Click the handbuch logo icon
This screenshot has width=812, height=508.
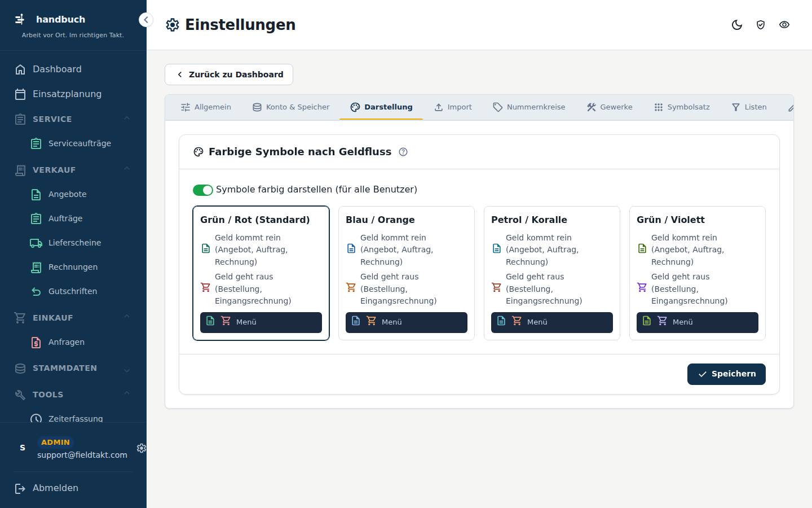(20, 19)
